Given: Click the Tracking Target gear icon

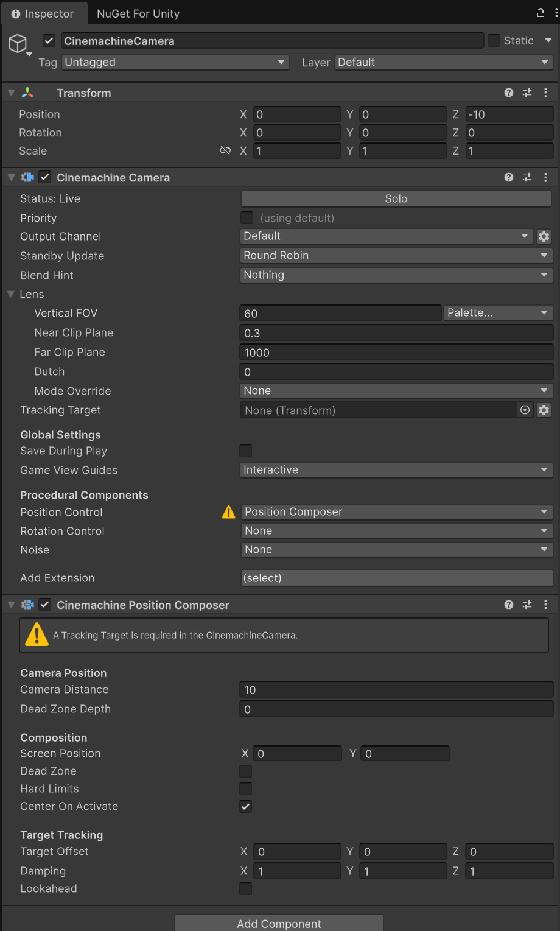Looking at the screenshot, I should pos(544,410).
